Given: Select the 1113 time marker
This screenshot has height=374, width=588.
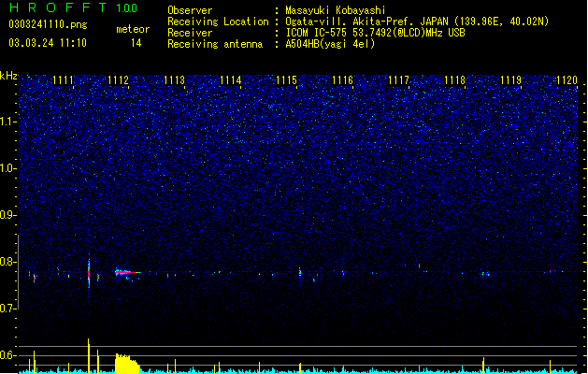Looking at the screenshot, I should pos(175,80).
